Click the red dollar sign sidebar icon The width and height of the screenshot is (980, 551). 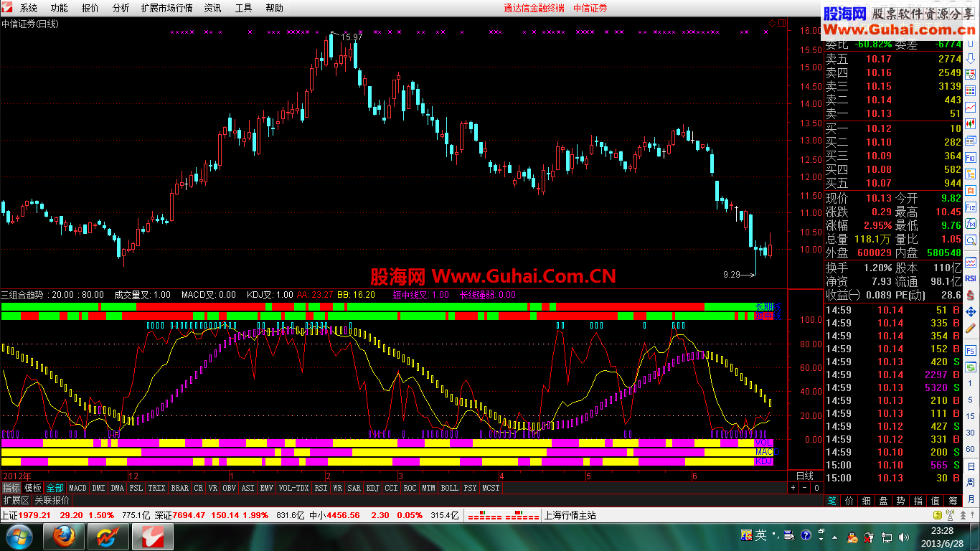pos(970,294)
